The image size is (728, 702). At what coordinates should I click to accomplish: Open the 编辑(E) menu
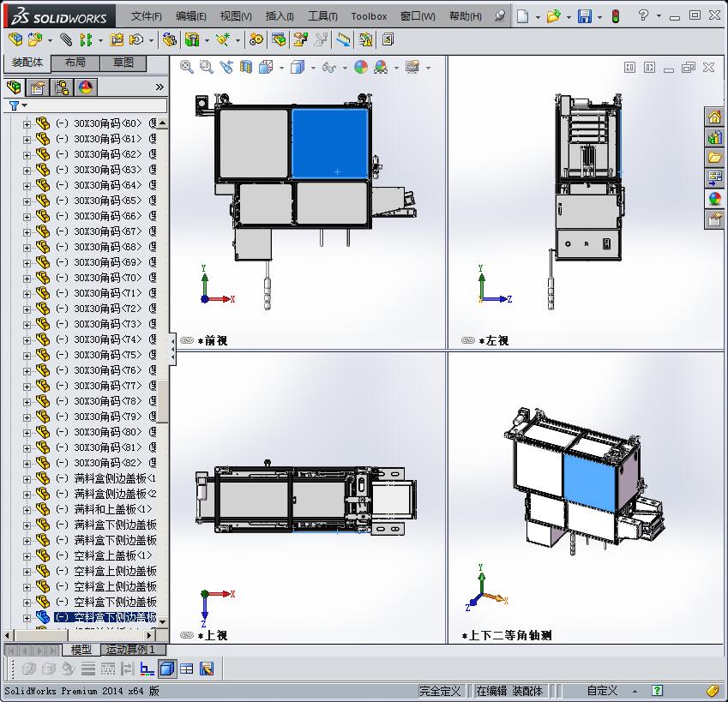pos(191,16)
